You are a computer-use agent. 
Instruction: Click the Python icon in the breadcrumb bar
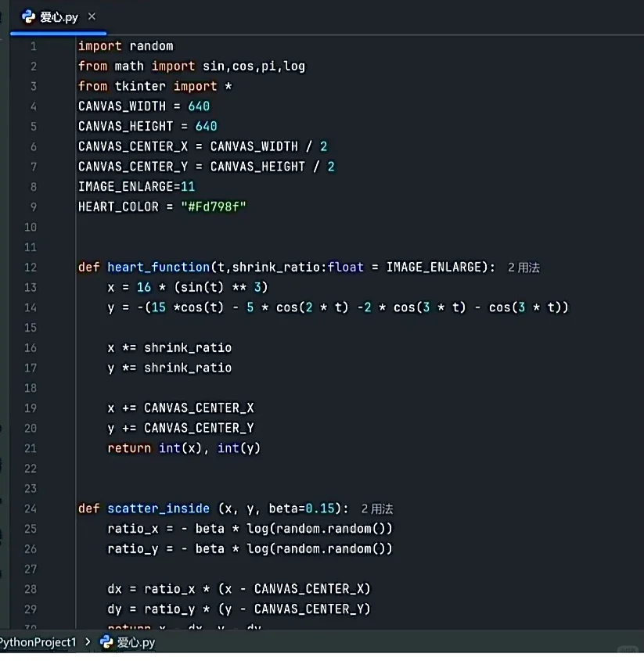point(106,641)
